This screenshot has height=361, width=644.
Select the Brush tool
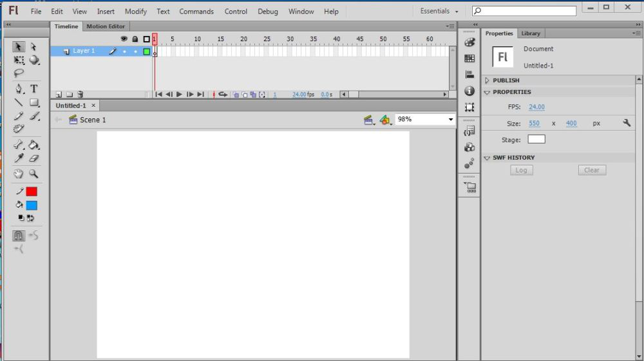pos(35,116)
